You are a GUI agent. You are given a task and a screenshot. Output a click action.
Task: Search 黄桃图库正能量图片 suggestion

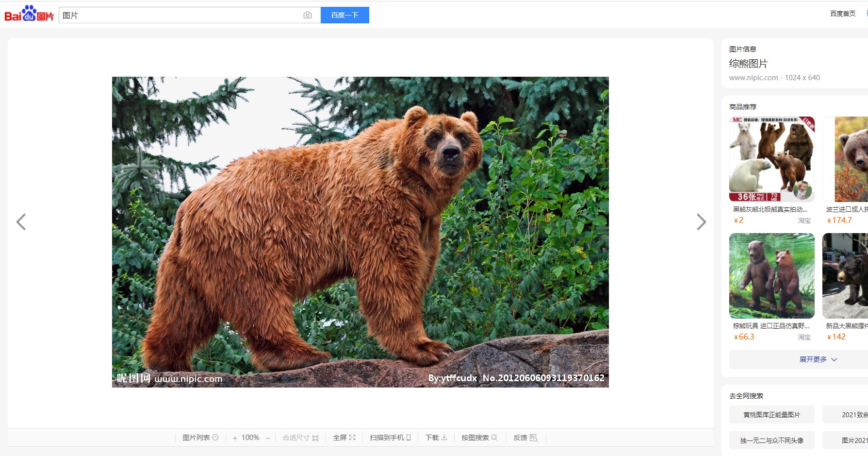coord(772,415)
